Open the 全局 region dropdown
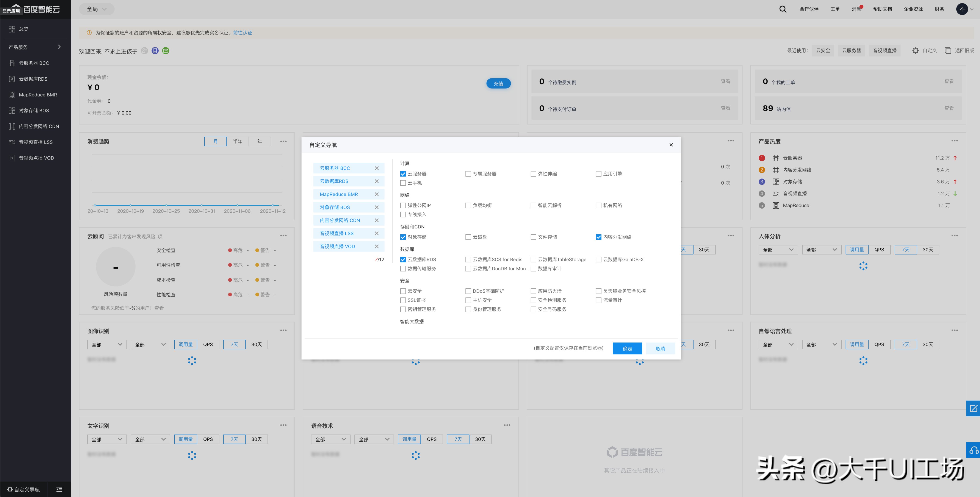The height and width of the screenshot is (497, 980). click(x=97, y=9)
